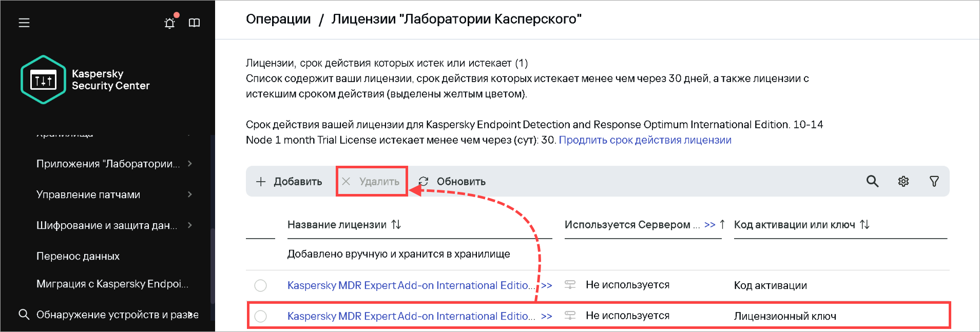
Task: Open the filter funnel icon
Action: click(934, 181)
